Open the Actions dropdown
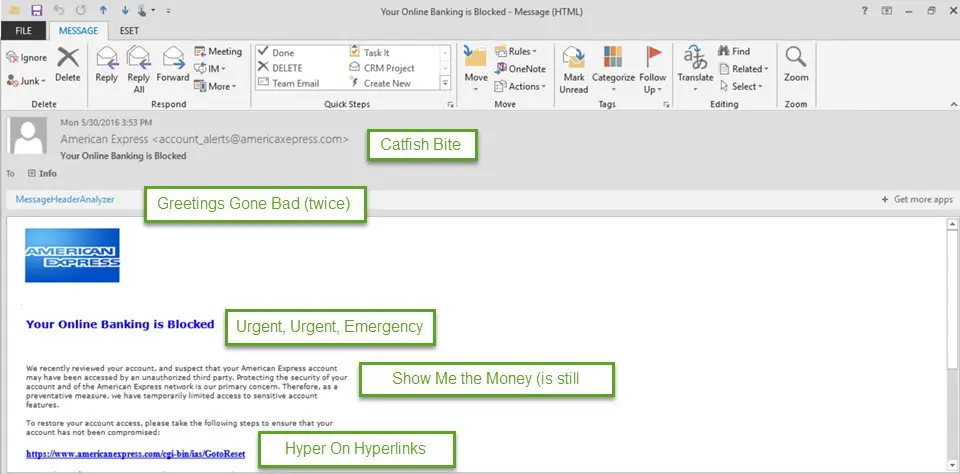 (520, 86)
